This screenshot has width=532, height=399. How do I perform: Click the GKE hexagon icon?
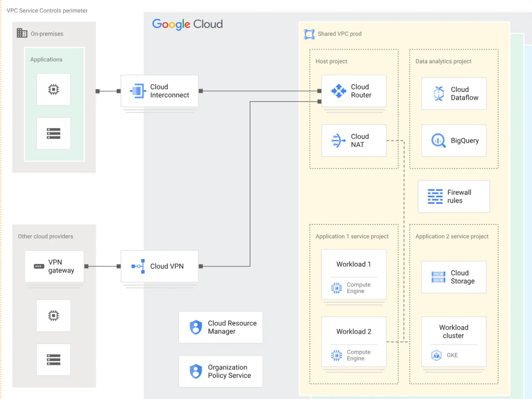(436, 355)
